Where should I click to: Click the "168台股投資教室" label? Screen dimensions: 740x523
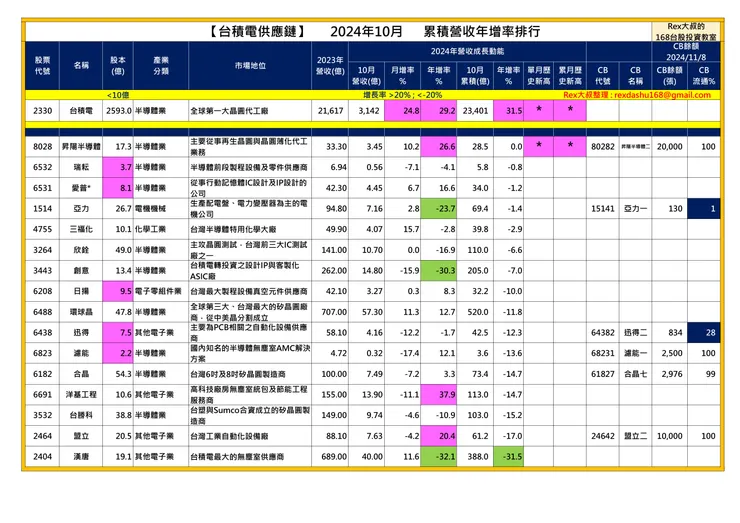click(x=686, y=37)
